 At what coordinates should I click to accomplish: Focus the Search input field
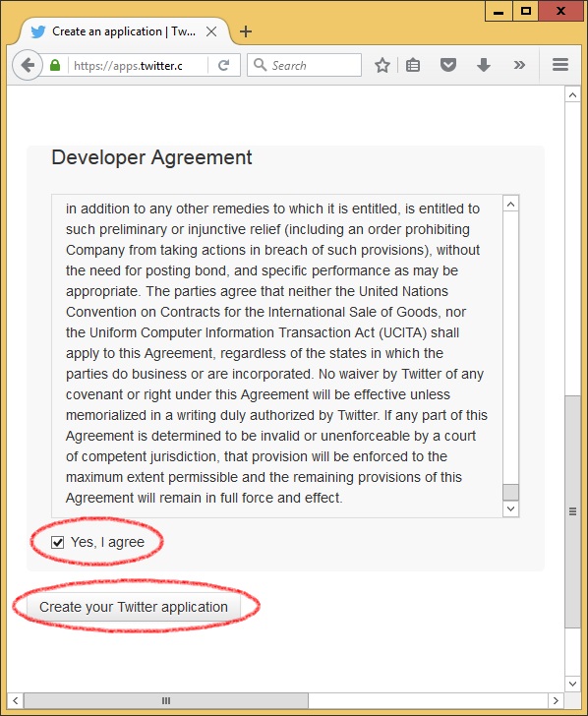pyautogui.click(x=305, y=65)
